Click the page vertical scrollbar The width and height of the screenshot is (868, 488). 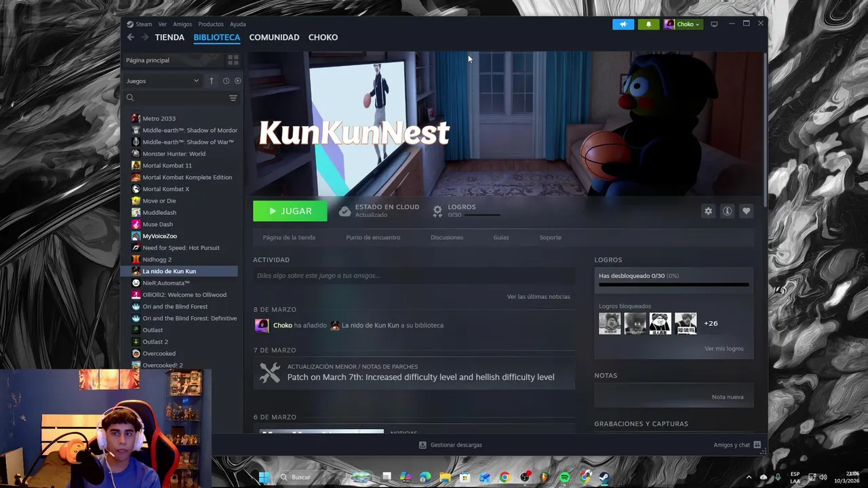pyautogui.click(x=765, y=129)
